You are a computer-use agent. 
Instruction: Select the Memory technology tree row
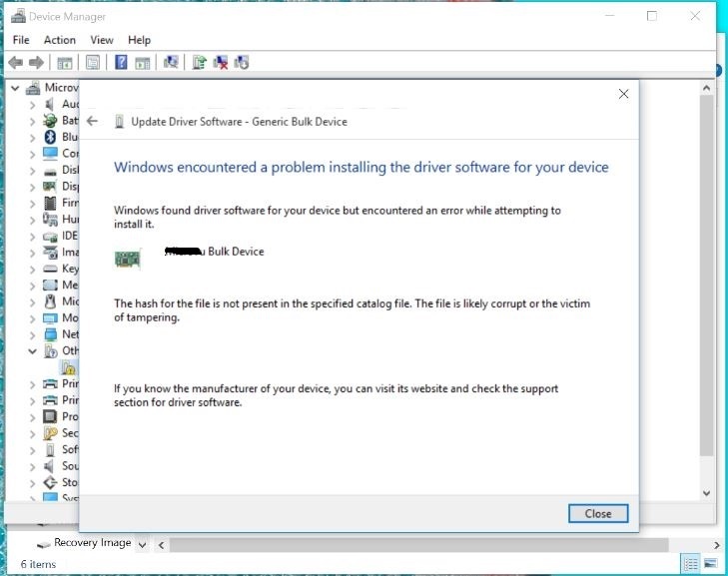[x=61, y=285]
